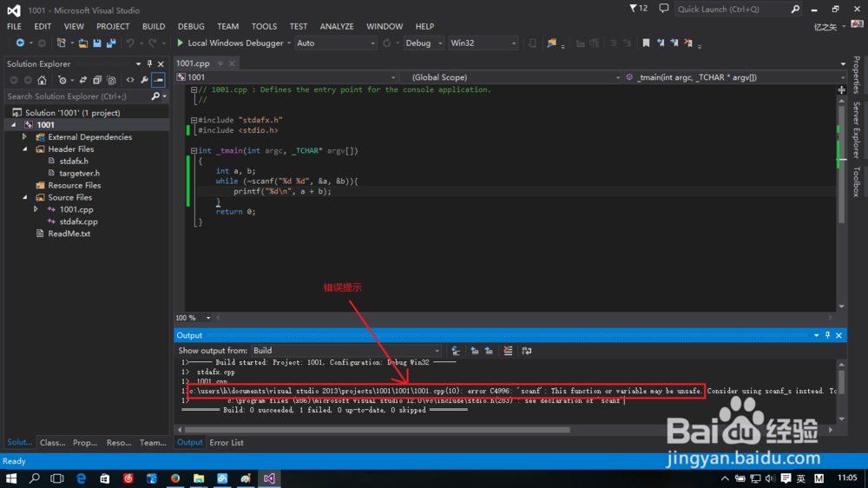Select stdafx.h in Solution Explorer
This screenshot has width=868, height=488.
[x=74, y=162]
